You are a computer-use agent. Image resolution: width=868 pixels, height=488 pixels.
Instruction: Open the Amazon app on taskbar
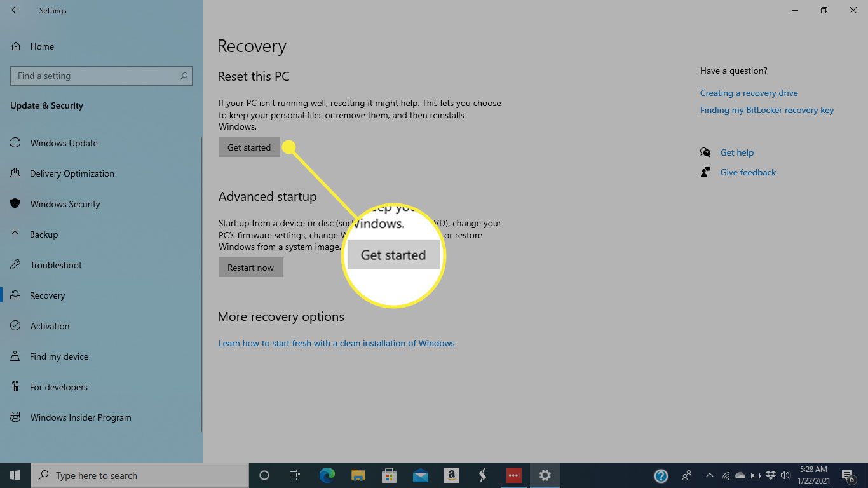point(451,475)
